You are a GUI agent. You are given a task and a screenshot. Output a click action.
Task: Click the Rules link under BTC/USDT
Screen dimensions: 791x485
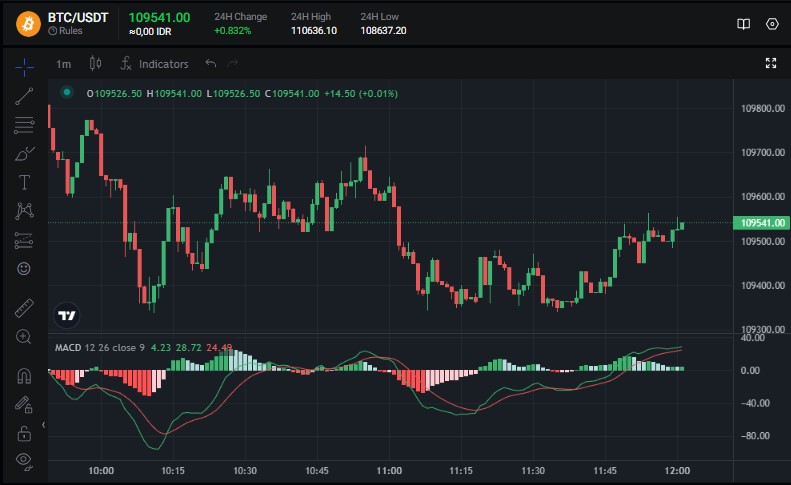click(x=68, y=31)
